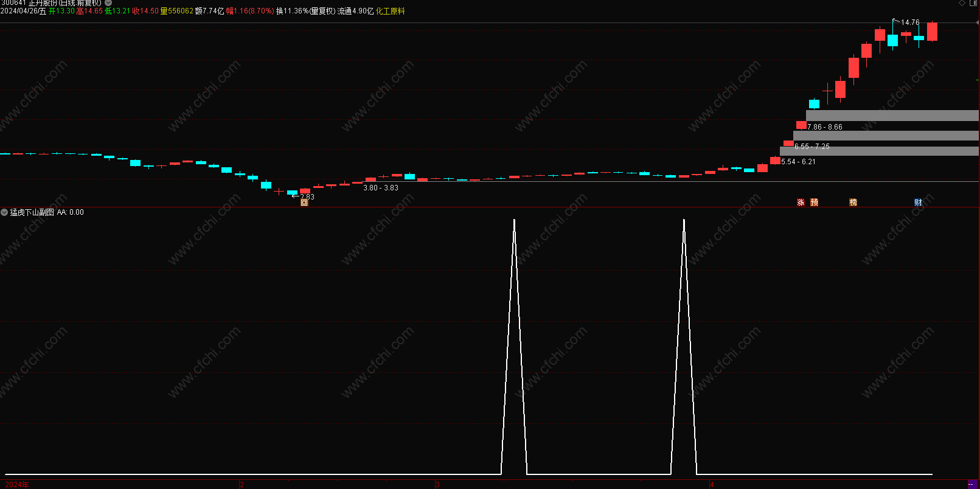Click the 榜 ranking marker icon
Screen dimensions: 980x489
853,203
